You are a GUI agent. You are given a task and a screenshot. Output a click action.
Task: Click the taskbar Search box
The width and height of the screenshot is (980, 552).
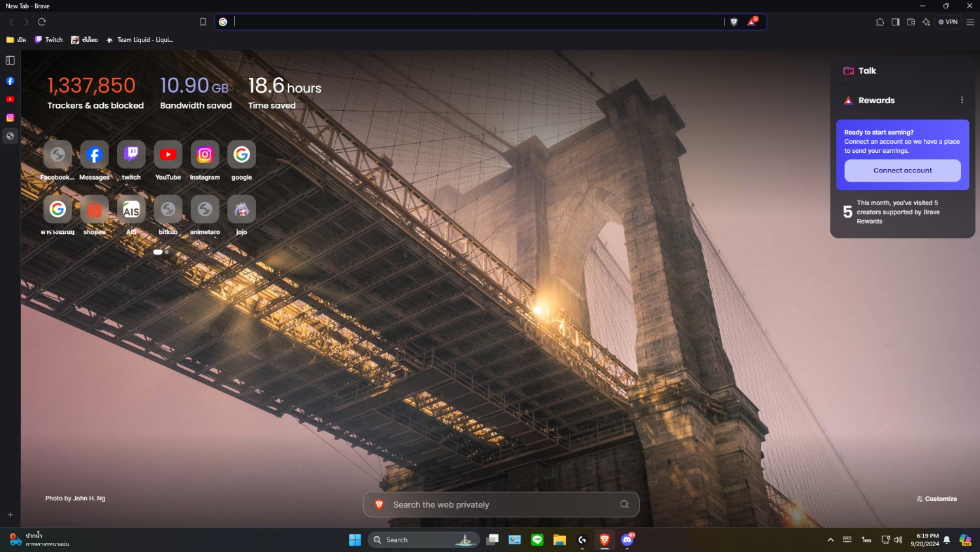pos(424,540)
